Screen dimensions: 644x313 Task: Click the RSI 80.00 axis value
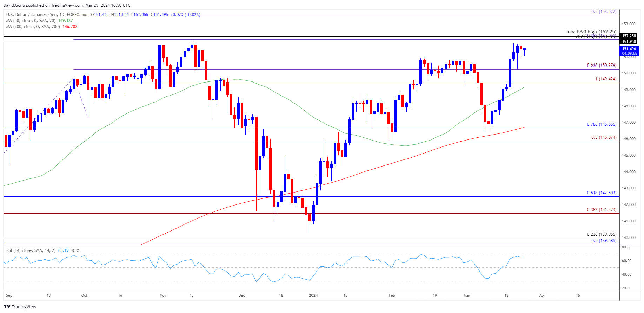point(626,247)
